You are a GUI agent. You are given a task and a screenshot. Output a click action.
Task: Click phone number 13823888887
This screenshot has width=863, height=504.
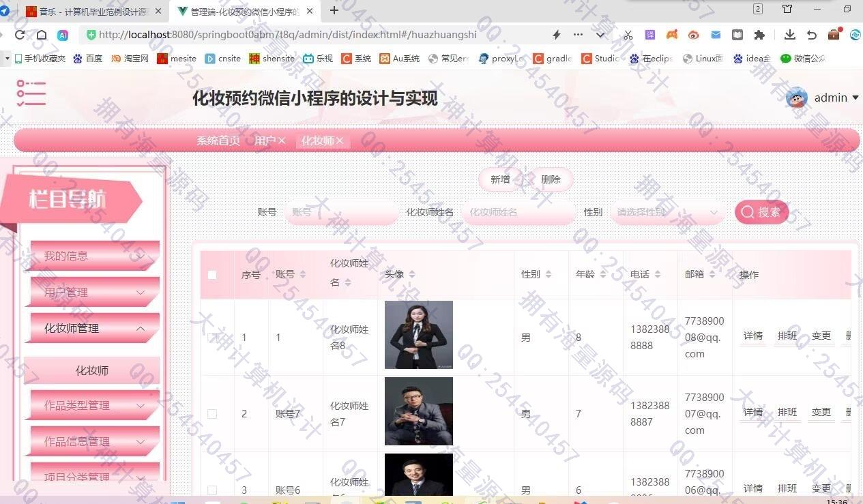650,414
